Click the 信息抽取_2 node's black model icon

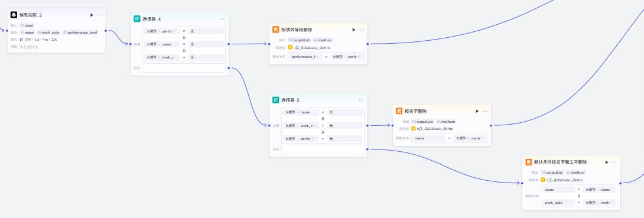tap(14, 15)
